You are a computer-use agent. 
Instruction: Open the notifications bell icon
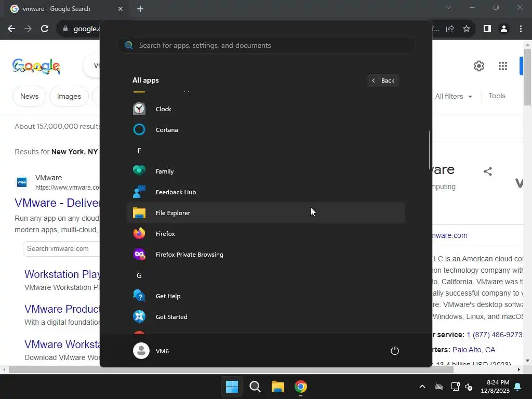[x=518, y=387]
